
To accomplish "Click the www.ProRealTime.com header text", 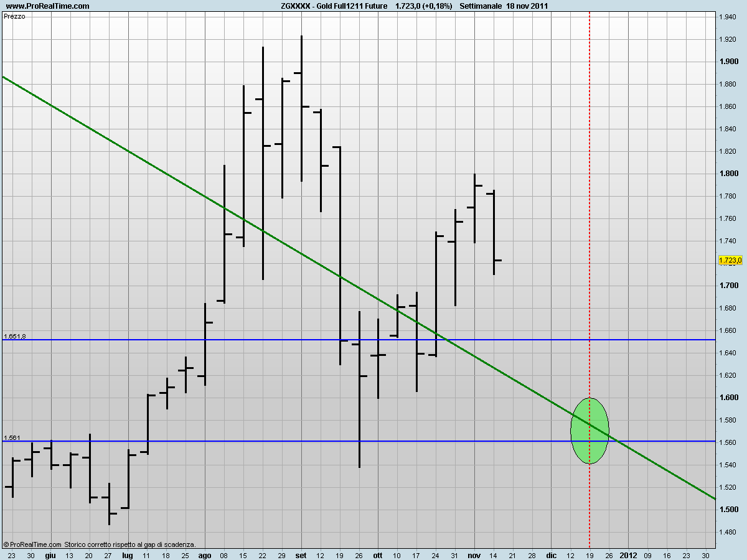I will (47, 6).
